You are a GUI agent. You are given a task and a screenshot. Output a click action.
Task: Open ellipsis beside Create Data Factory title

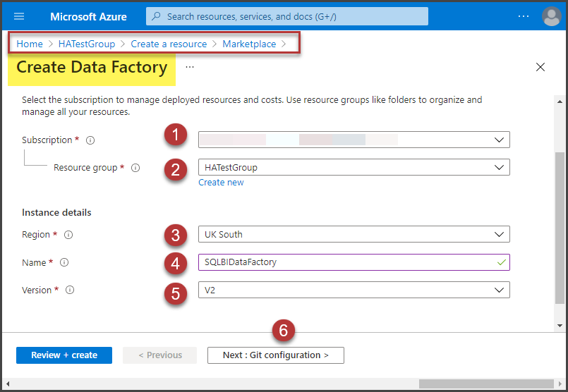[190, 67]
